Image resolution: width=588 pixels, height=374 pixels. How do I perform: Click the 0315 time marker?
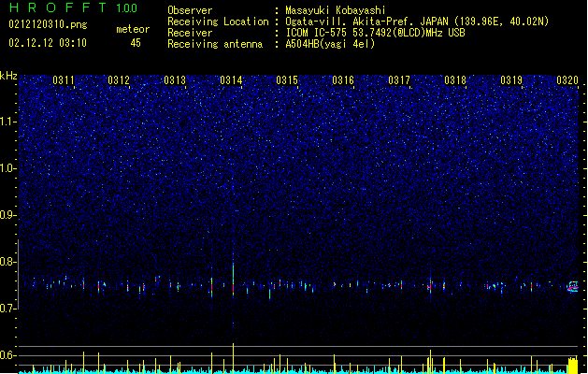[287, 80]
